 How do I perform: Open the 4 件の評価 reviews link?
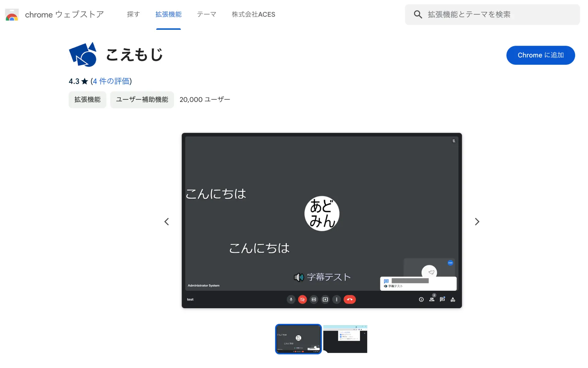(x=111, y=81)
